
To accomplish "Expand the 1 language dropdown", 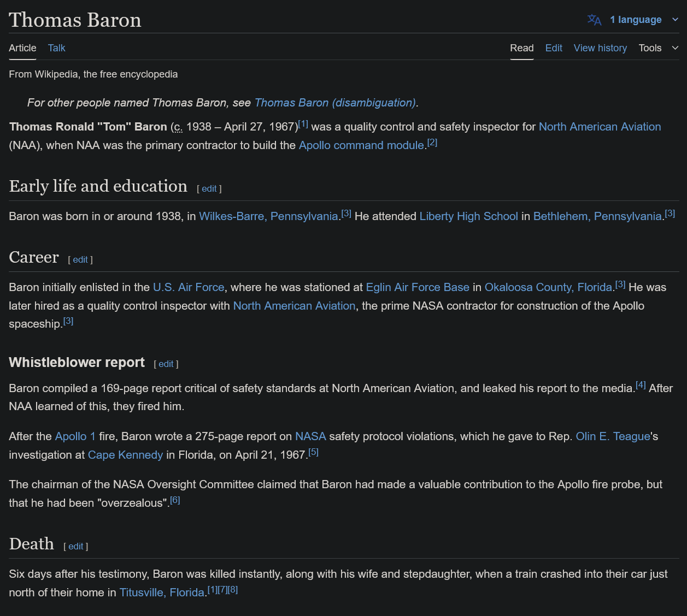I will pyautogui.click(x=636, y=20).
